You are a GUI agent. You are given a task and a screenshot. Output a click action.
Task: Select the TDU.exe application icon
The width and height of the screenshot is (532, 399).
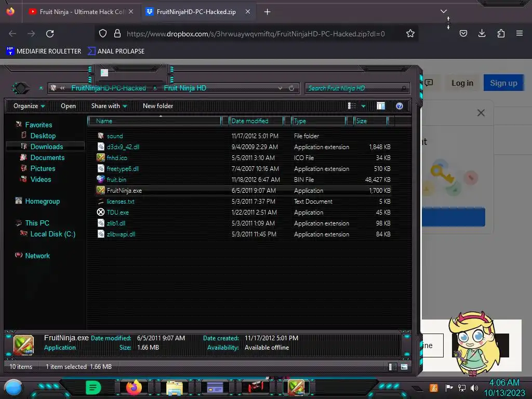pos(101,212)
